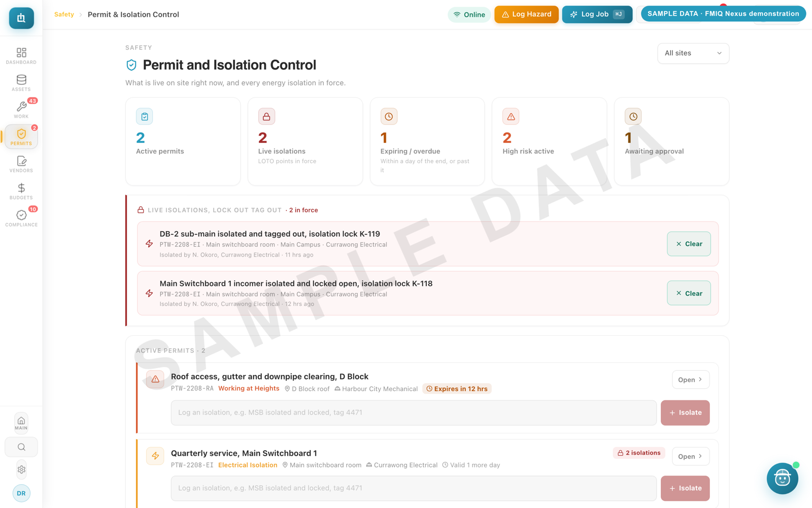Click the Main home icon in sidebar

click(x=21, y=423)
